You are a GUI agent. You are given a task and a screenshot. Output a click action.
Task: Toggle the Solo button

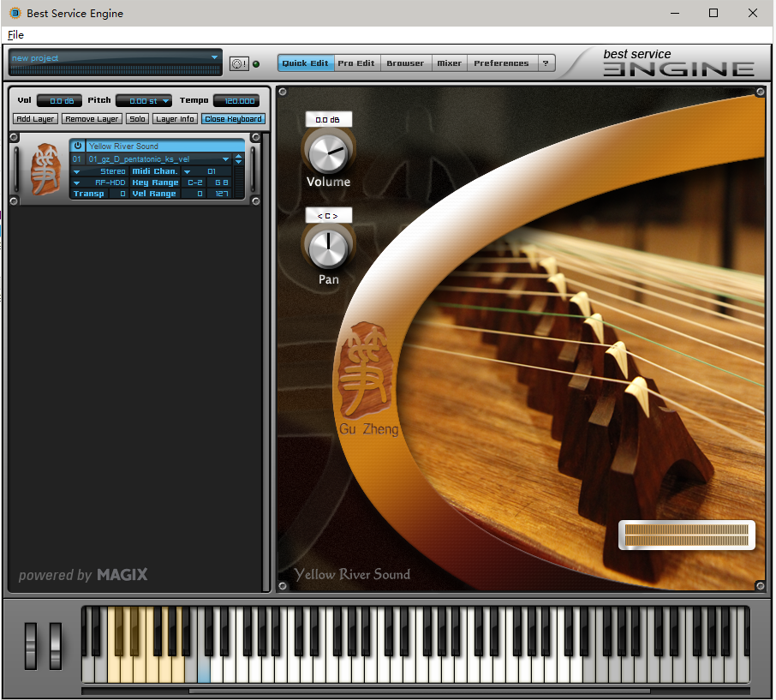137,119
